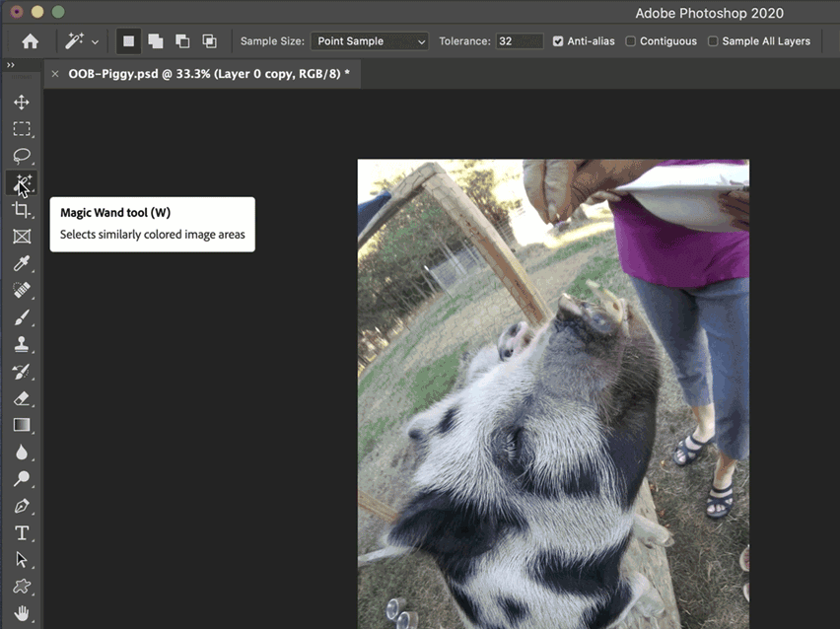Uncheck the Anti-alias checkbox

click(x=558, y=41)
